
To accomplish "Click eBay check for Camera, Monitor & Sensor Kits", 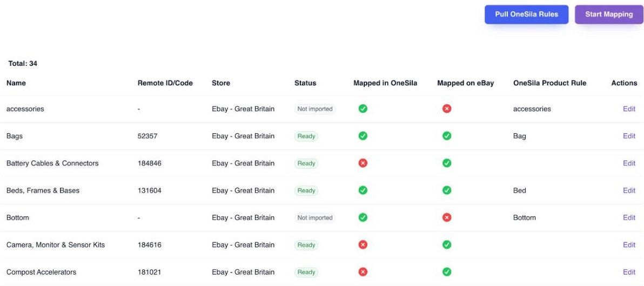I will point(447,244).
